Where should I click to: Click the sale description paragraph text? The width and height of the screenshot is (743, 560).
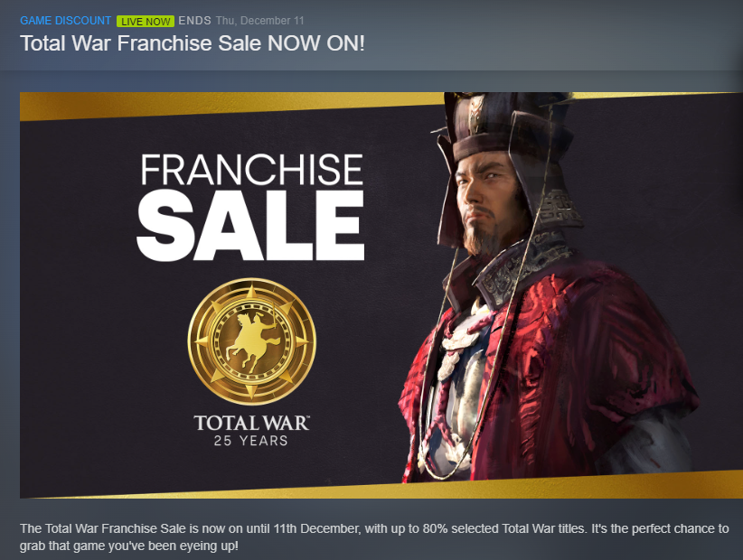tap(374, 537)
